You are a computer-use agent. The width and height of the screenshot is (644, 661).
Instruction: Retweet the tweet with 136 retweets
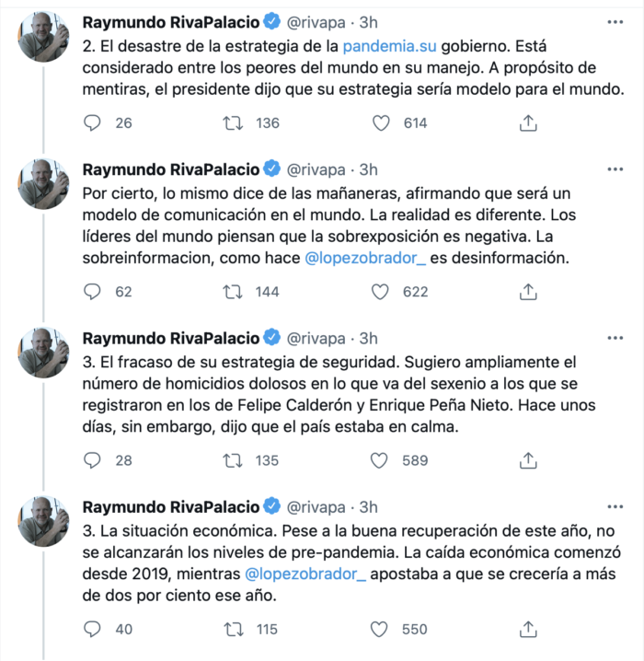point(235,122)
